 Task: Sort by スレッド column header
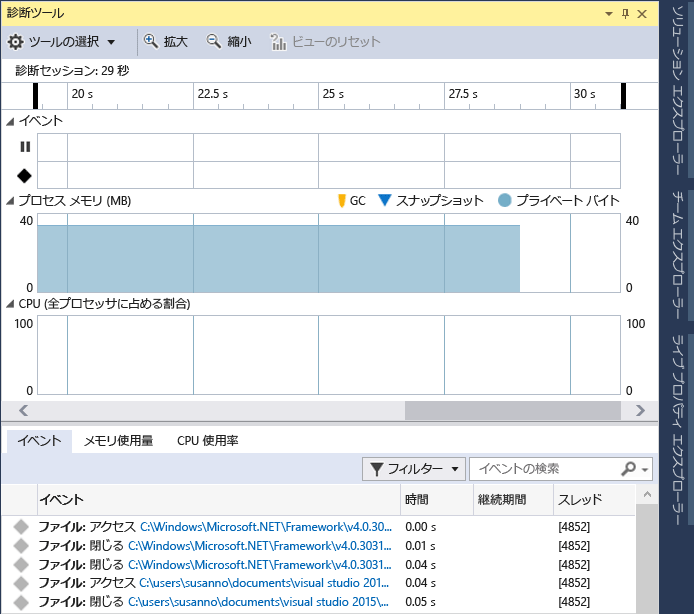[x=594, y=500]
